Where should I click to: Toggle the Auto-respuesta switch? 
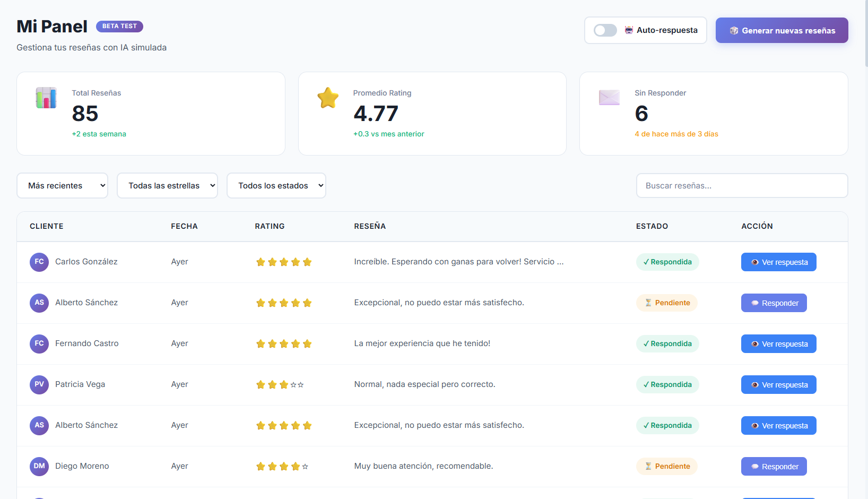pos(605,30)
